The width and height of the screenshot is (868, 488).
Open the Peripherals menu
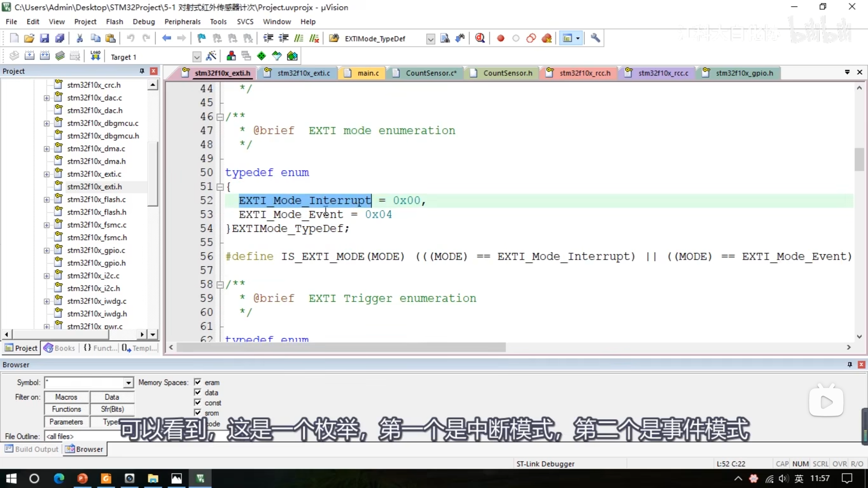click(182, 22)
